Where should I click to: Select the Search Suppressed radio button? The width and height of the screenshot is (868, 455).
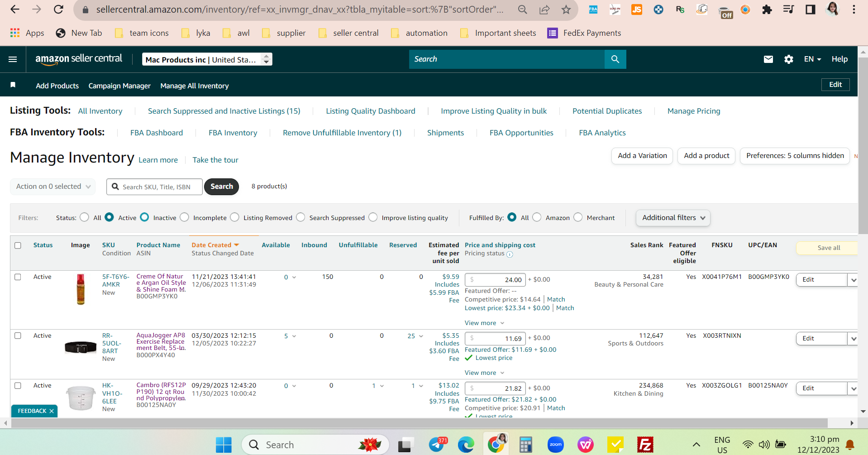click(x=300, y=217)
